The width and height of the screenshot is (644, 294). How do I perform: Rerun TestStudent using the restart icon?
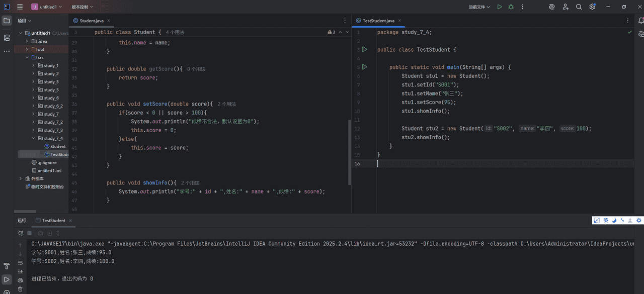[x=21, y=233]
